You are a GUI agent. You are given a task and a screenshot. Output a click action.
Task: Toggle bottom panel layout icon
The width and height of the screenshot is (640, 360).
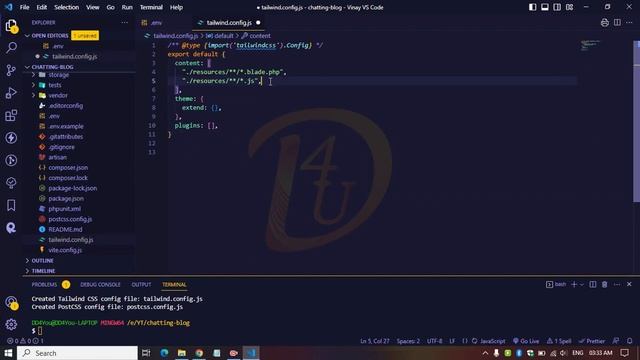click(545, 7)
